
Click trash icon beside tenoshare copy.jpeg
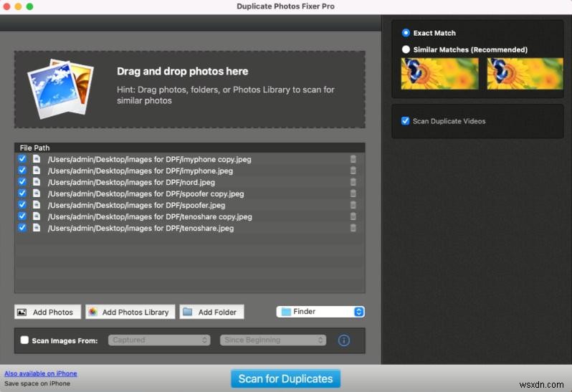coord(353,216)
